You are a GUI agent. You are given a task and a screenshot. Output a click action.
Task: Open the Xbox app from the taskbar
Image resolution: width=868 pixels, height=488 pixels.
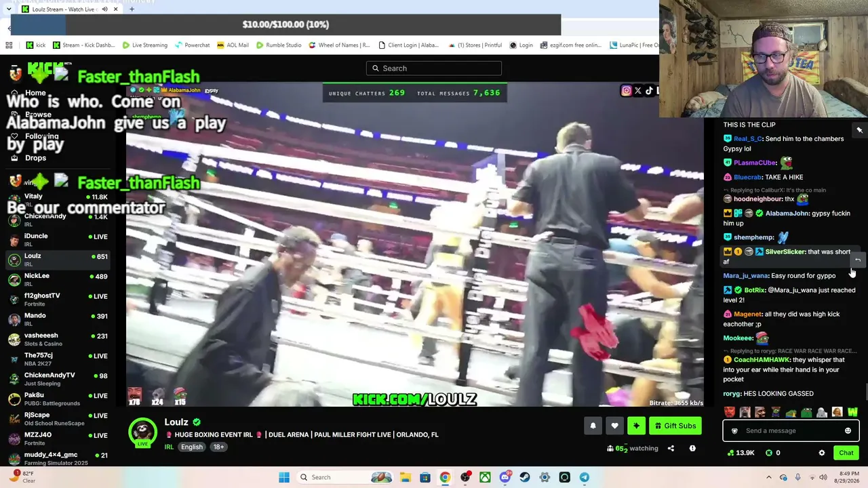[x=485, y=477]
